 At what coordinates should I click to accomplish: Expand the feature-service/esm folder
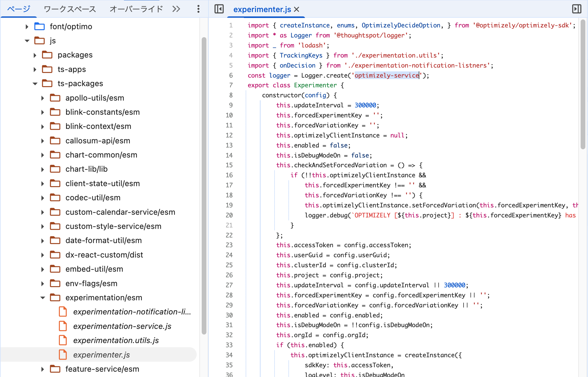pyautogui.click(x=43, y=369)
